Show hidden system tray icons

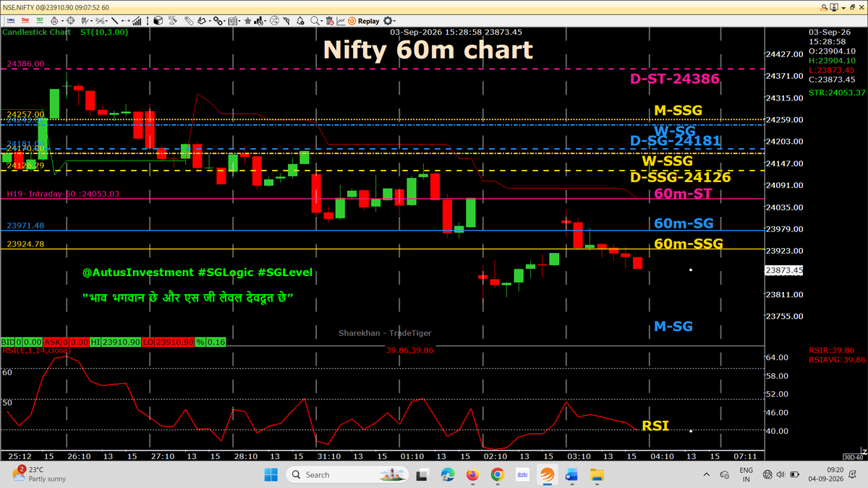(706, 475)
